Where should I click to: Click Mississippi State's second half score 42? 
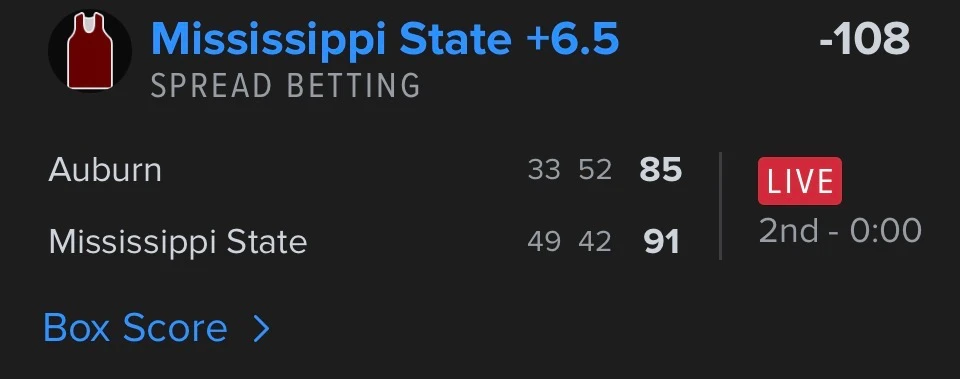[595, 242]
